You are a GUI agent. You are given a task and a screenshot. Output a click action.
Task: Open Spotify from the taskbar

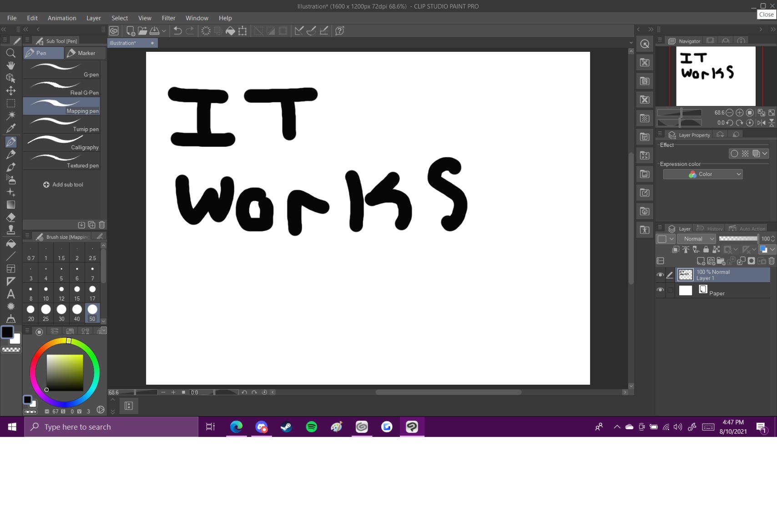[x=312, y=427]
